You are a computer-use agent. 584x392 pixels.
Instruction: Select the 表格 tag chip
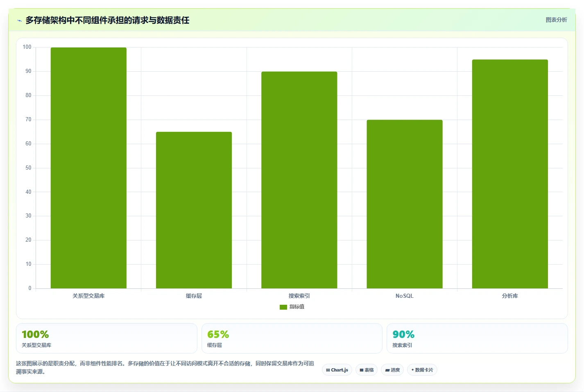[x=367, y=370]
